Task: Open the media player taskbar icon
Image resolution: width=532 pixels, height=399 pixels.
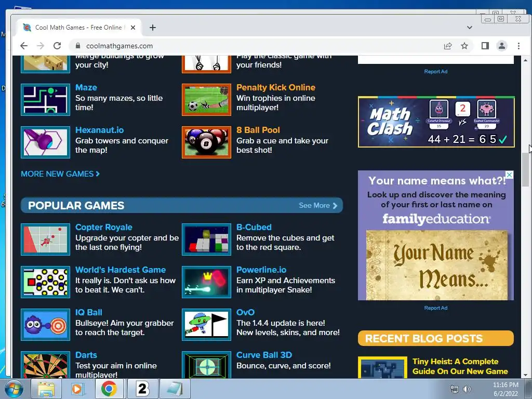Action: pyautogui.click(x=78, y=389)
